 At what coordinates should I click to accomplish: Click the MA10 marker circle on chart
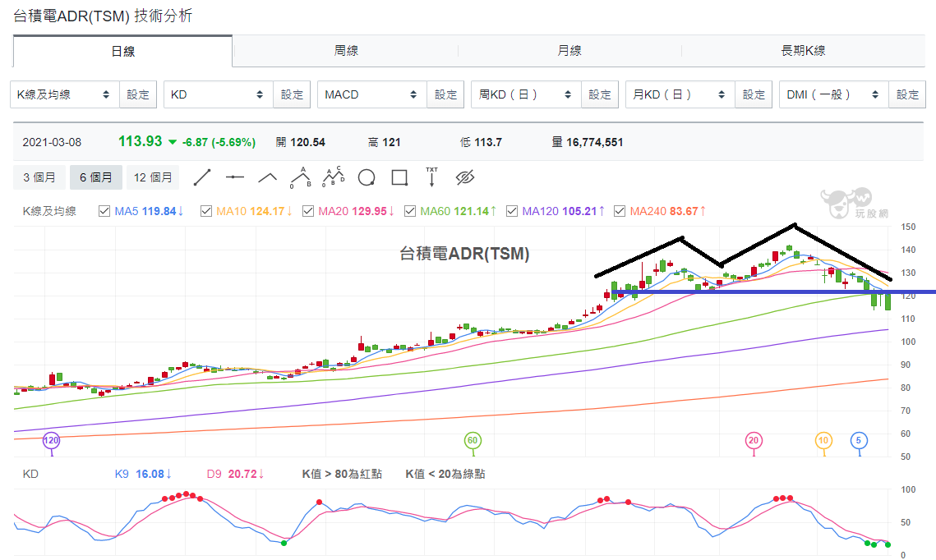pos(823,441)
